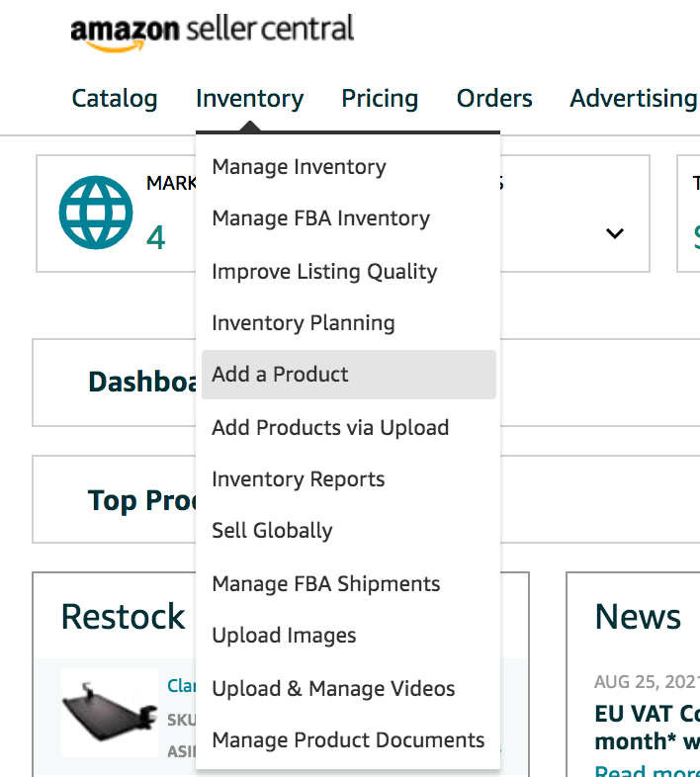Open Upload & Manage Videos
This screenshot has width=700, height=777.
[333, 689]
